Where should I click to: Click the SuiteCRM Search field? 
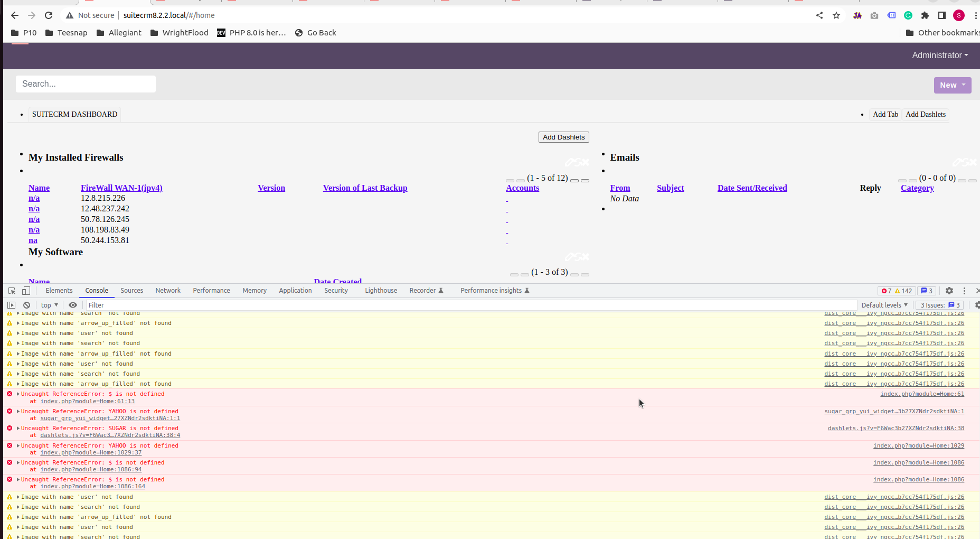click(86, 84)
